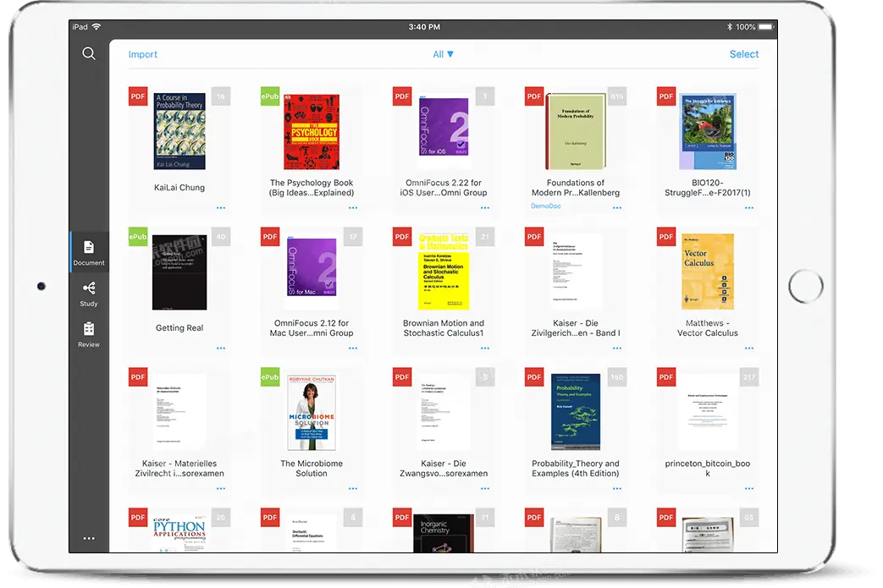The image size is (883, 588).
Task: Click the Bluetooth status icon
Action: pos(729,27)
